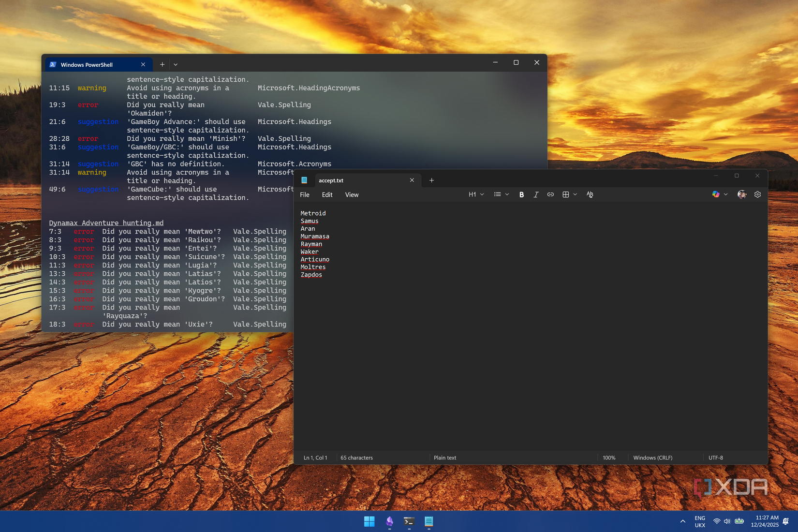Expand the list style dropdown arrow
The image size is (798, 532).
click(x=507, y=194)
